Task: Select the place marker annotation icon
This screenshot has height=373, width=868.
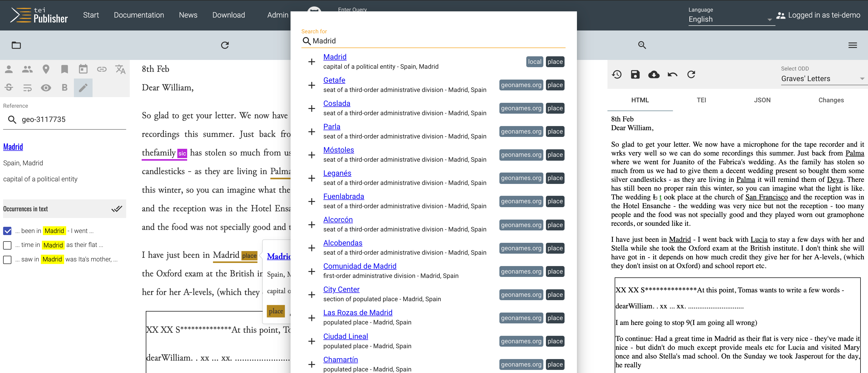Action: pyautogui.click(x=46, y=69)
